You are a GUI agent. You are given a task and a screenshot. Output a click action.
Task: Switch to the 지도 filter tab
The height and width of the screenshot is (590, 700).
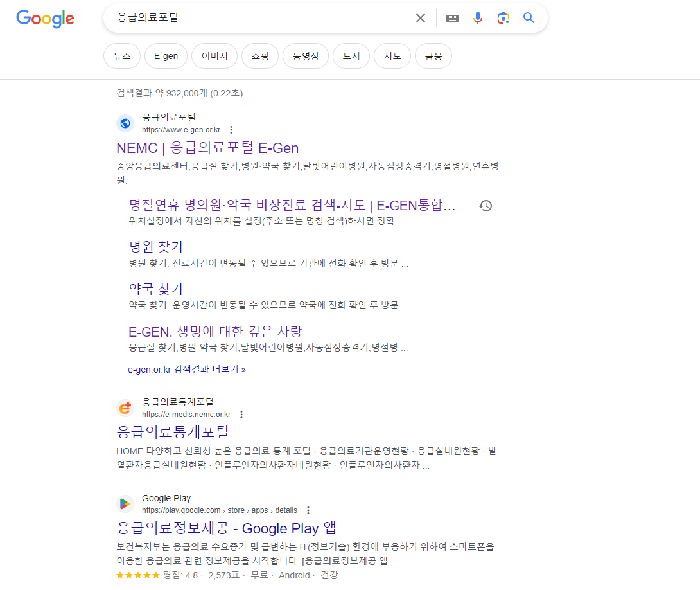[x=392, y=57]
